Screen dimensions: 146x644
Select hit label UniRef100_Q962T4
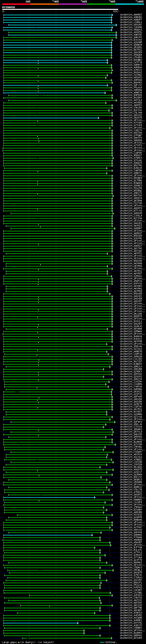(x=131, y=379)
